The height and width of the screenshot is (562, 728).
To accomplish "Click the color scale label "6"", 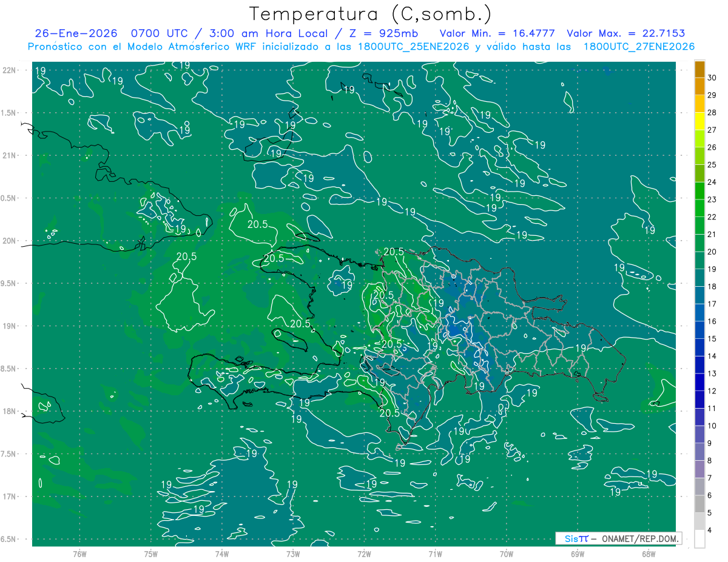I will 710,496.
